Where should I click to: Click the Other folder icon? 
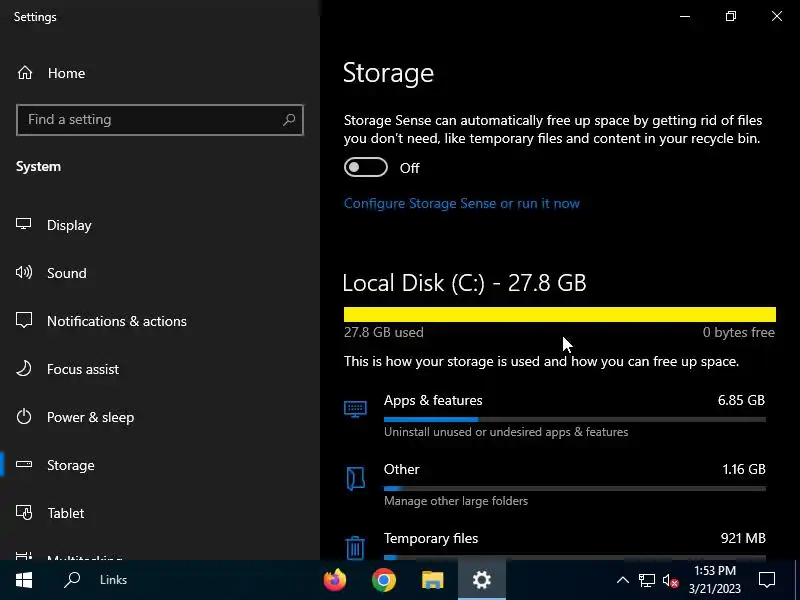(x=355, y=479)
